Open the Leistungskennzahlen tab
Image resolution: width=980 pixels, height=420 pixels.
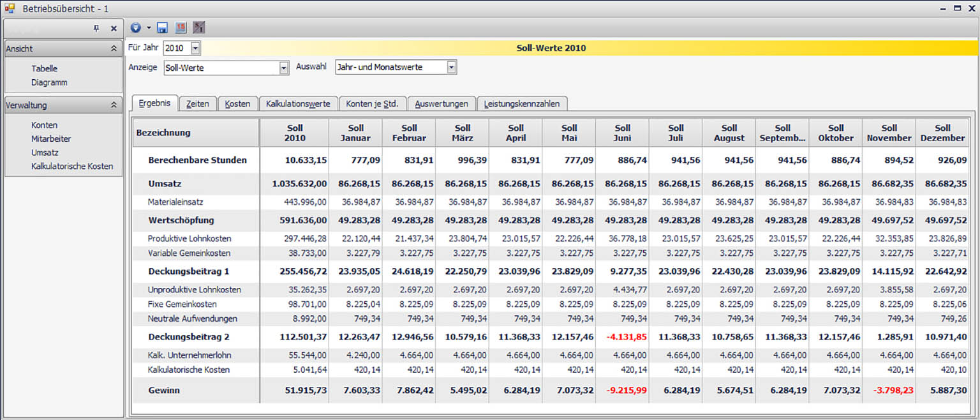click(x=521, y=103)
